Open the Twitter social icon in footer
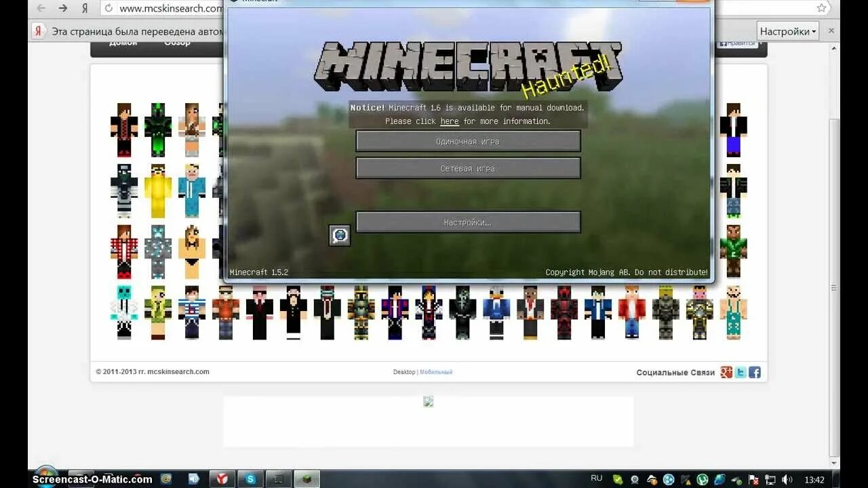 click(741, 372)
